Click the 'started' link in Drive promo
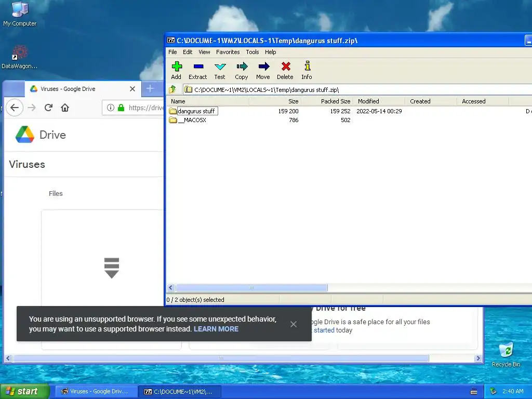532x399 pixels. (x=324, y=330)
